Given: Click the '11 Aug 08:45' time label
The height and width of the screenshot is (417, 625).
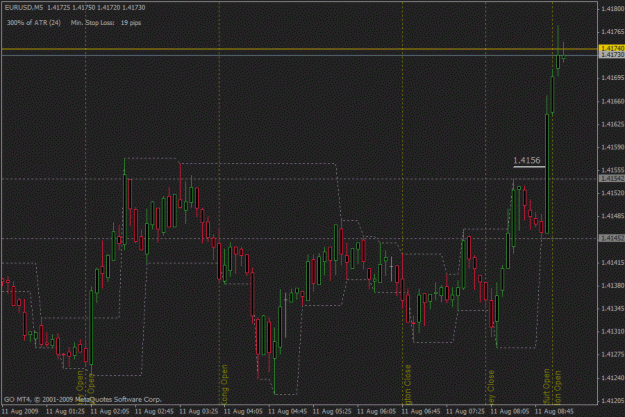Looking at the screenshot, I should point(555,411).
